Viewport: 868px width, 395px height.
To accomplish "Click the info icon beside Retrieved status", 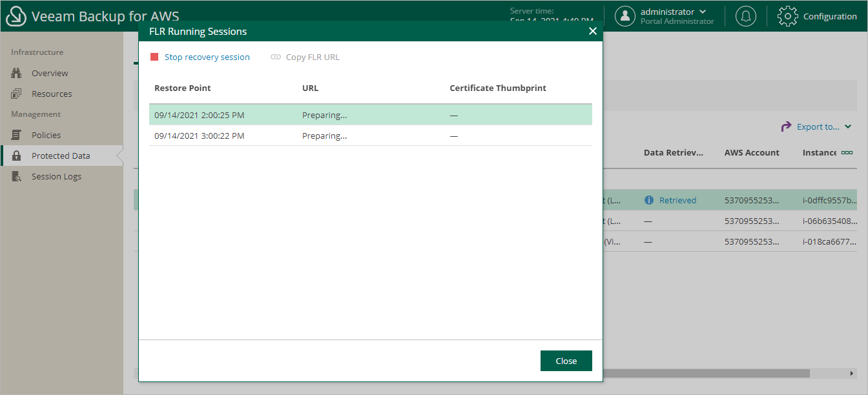I will click(648, 199).
